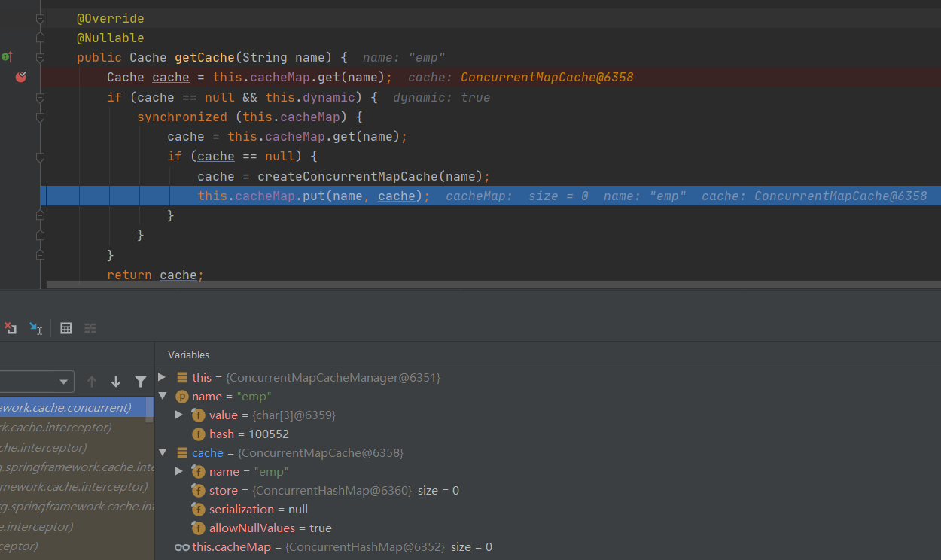The image size is (941, 560).
Task: Click the closing-brace fold marker of outer if
Action: click(x=40, y=255)
